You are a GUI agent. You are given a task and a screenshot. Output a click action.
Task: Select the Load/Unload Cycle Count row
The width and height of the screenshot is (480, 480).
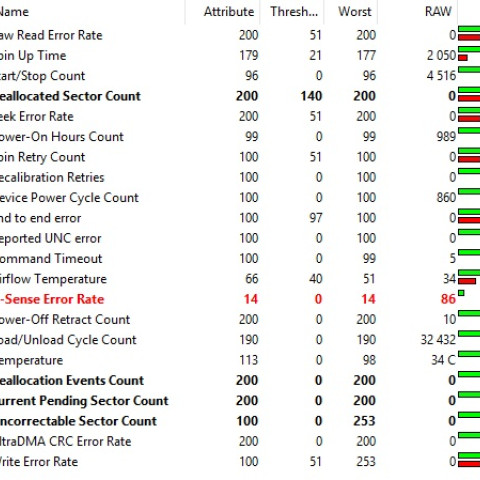240,340
